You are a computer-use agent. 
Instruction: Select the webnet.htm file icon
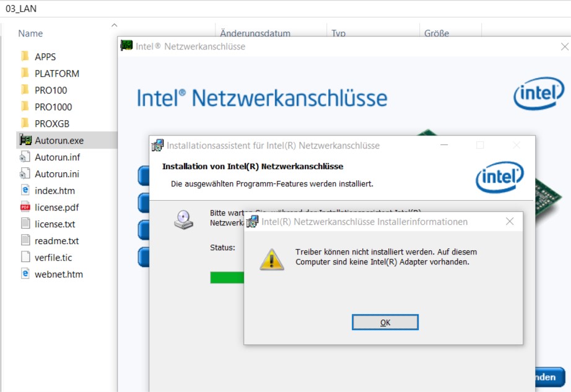(x=25, y=274)
